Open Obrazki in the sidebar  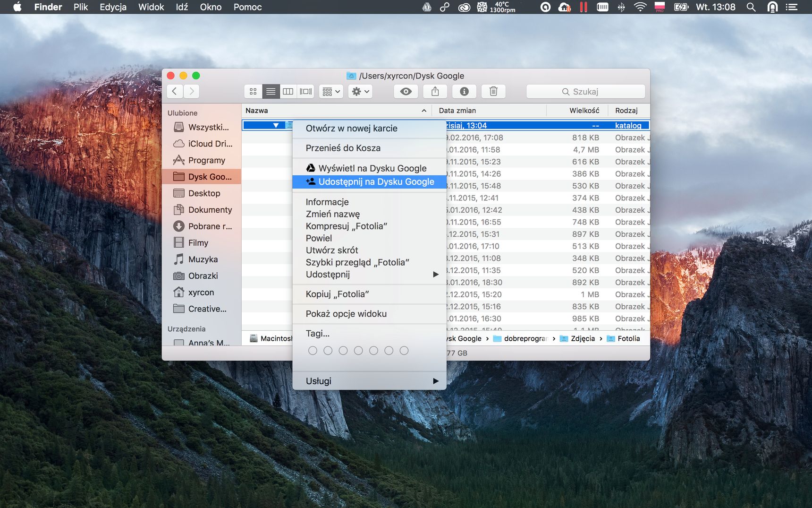coord(202,276)
